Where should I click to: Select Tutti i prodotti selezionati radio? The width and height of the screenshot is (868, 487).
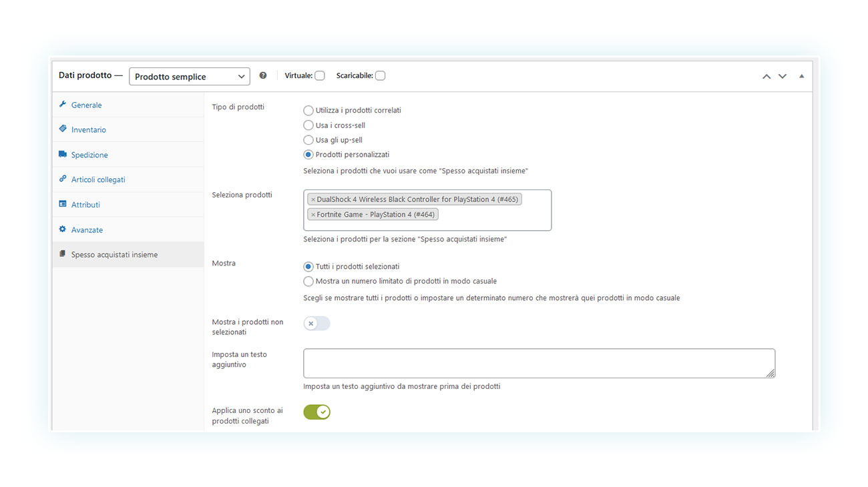tap(308, 267)
